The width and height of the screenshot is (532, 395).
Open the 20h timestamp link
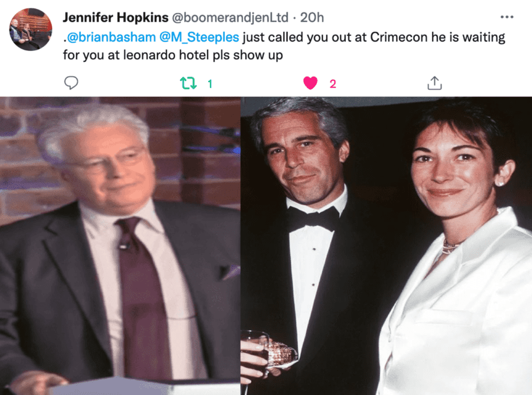(312, 18)
